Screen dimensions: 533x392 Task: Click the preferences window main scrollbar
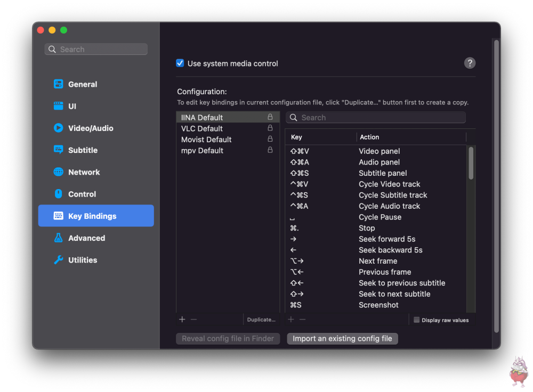point(496,186)
